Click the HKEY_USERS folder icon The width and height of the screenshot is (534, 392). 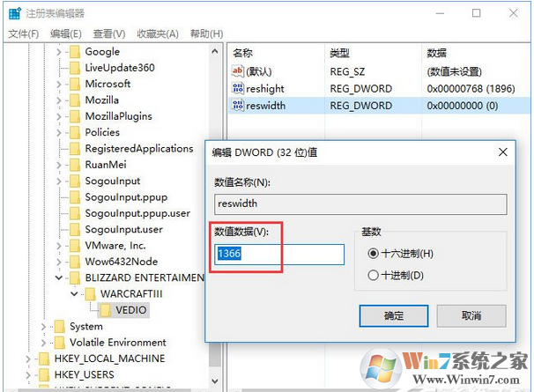tap(44, 375)
